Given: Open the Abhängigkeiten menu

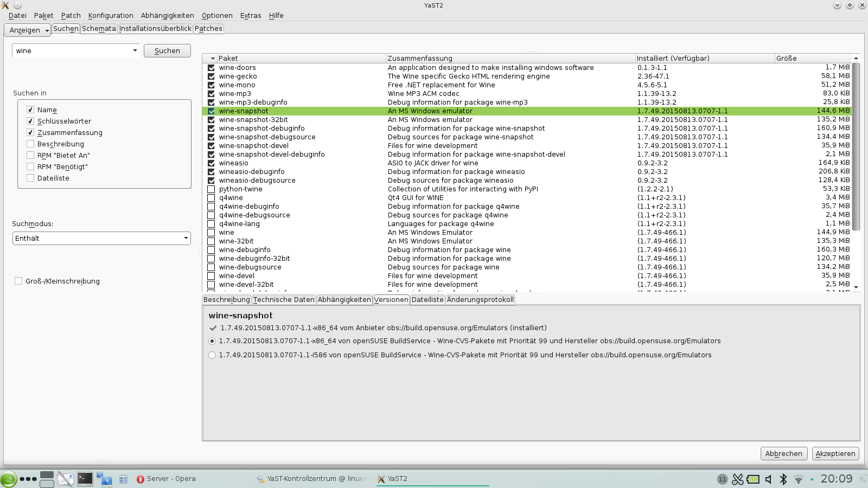Looking at the screenshot, I should coord(167,15).
